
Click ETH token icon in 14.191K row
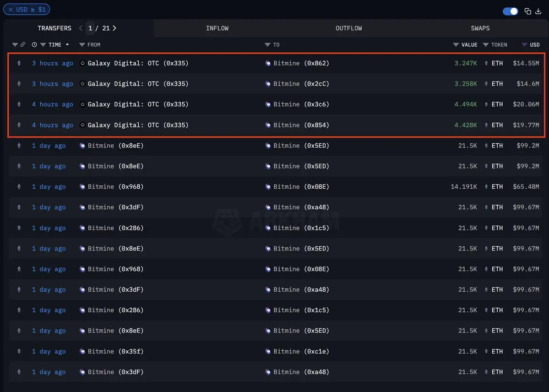pos(486,187)
